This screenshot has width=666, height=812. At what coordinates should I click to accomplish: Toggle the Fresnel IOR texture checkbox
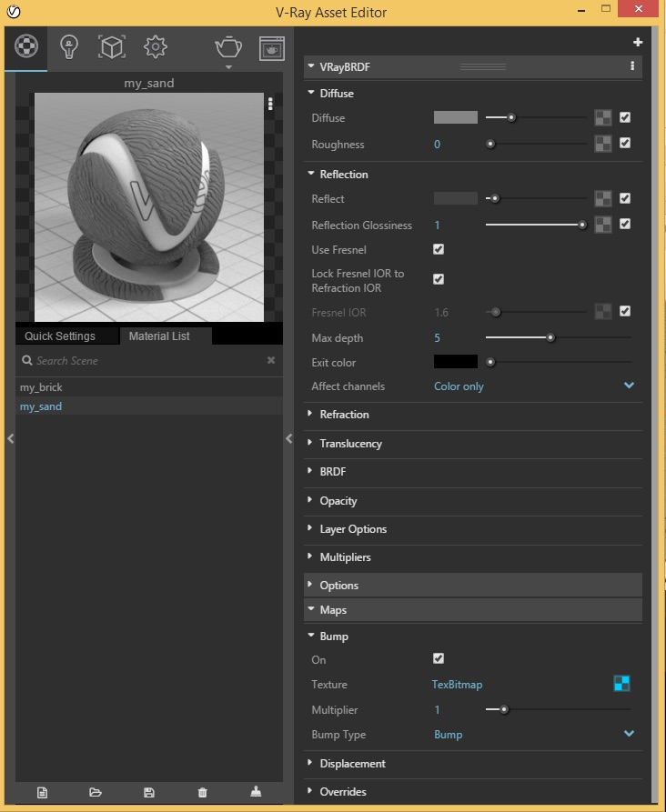pos(625,311)
